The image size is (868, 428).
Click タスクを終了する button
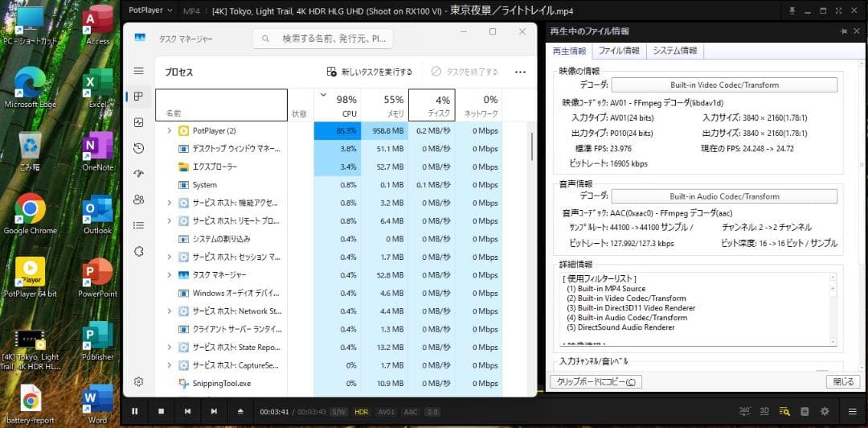click(x=465, y=72)
